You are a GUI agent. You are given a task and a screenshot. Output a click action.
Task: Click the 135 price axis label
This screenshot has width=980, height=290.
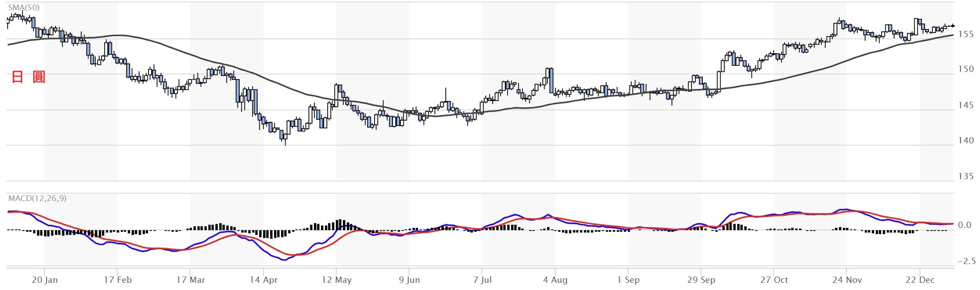point(966,176)
